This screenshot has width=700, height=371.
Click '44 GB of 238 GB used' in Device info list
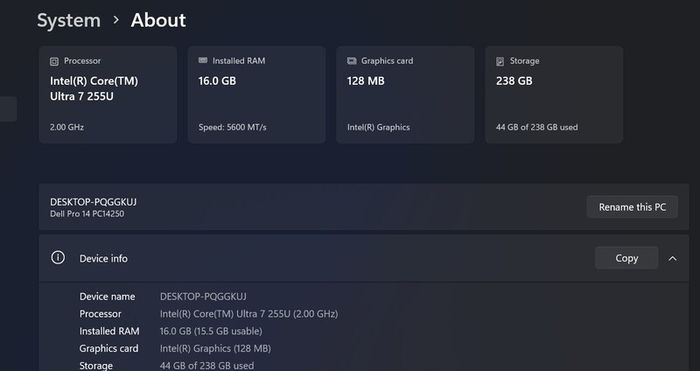pos(207,366)
